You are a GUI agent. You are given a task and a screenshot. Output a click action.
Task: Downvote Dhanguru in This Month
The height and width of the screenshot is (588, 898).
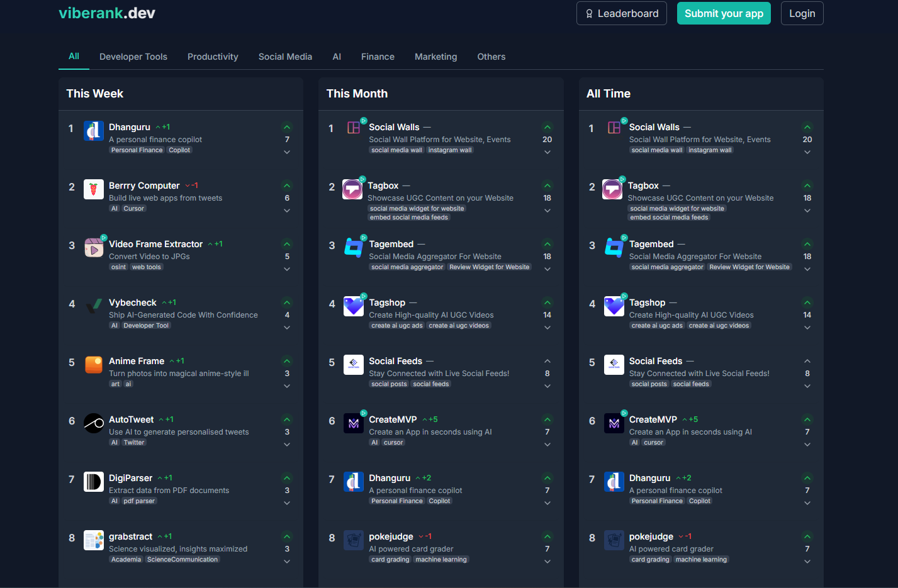[547, 503]
